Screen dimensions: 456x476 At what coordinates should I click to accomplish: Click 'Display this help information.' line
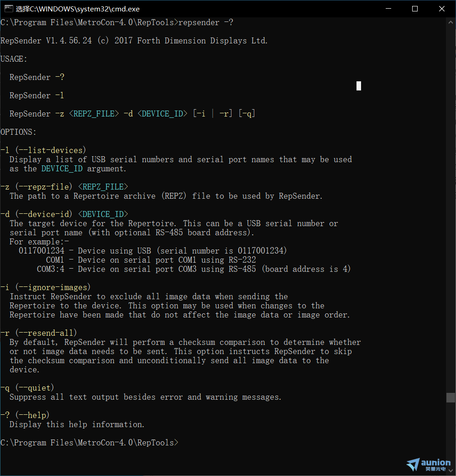click(x=77, y=424)
